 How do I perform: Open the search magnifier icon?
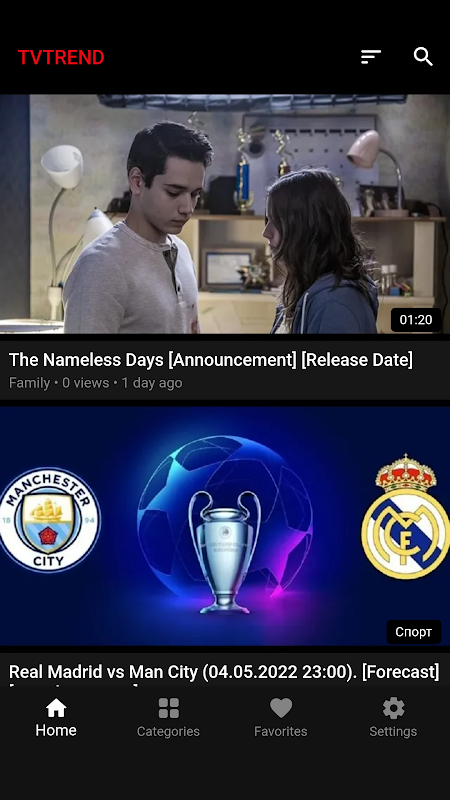coord(423,57)
